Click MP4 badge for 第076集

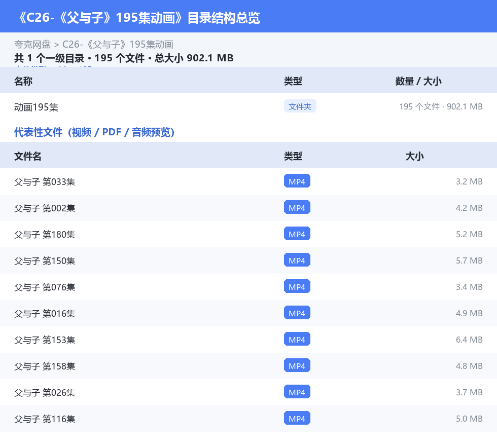tap(297, 286)
